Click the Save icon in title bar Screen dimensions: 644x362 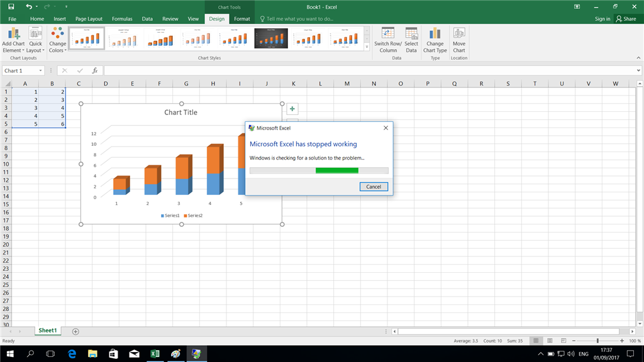[x=11, y=6]
